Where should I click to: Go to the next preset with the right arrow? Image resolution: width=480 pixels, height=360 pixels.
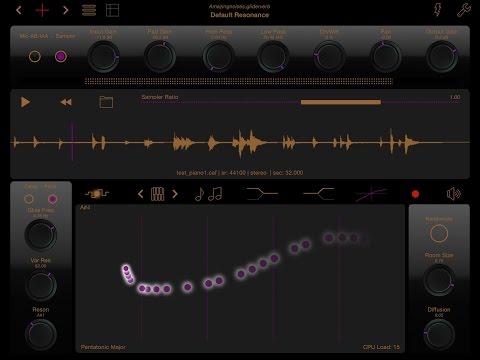(66, 10)
